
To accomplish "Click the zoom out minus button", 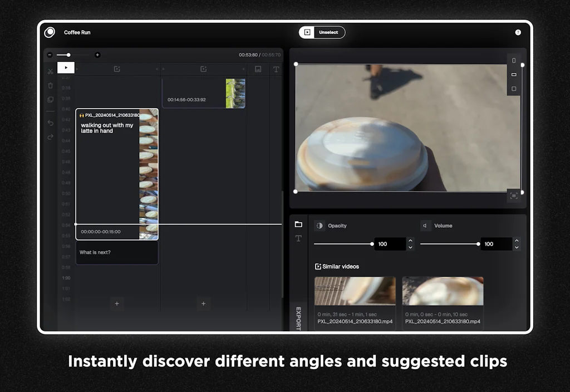I will click(x=50, y=55).
